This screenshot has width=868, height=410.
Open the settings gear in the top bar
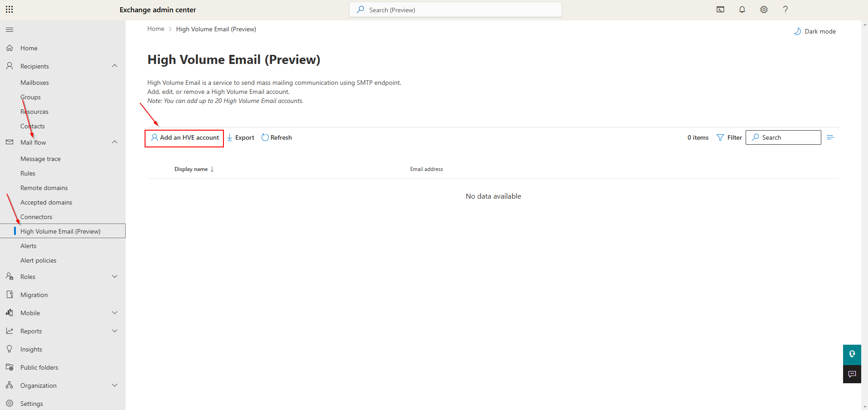(764, 10)
